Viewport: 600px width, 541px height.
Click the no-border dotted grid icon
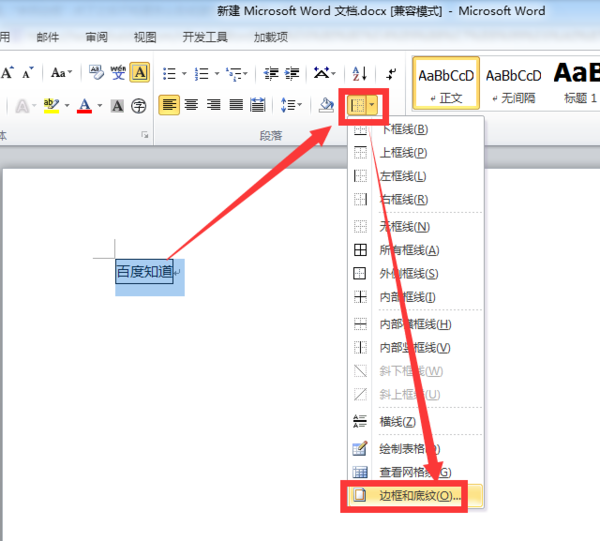(x=360, y=227)
